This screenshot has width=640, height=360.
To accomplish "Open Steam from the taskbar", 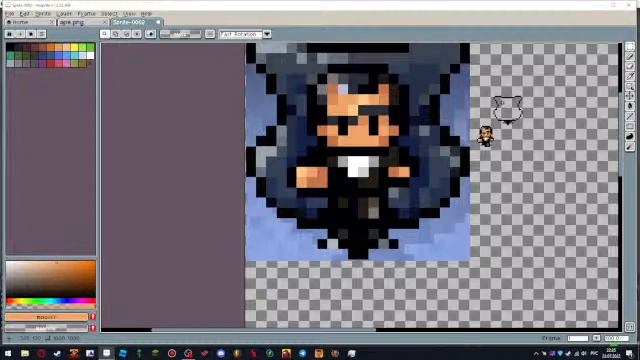I will point(58,353).
